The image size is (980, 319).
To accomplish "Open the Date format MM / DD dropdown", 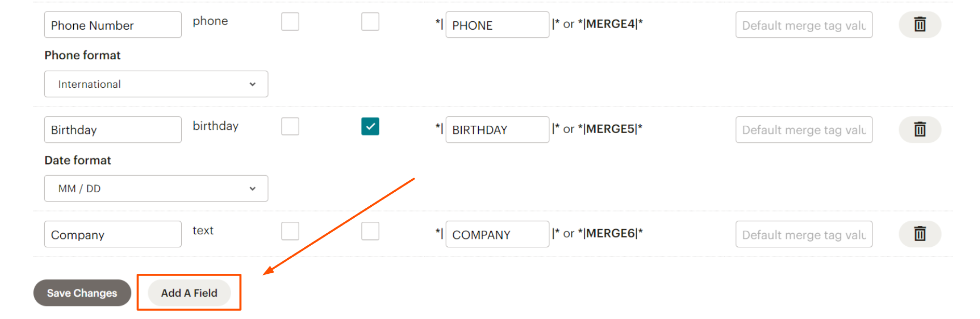I will (156, 189).
